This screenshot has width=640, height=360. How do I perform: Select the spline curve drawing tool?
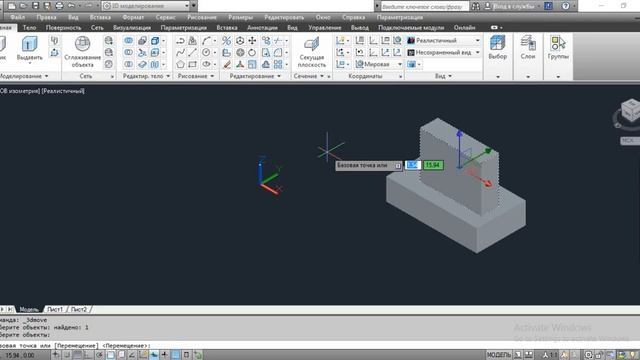point(180,52)
